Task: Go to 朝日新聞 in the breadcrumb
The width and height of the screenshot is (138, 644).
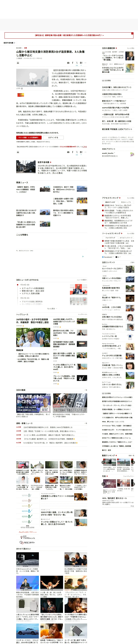Action: pos(19,48)
